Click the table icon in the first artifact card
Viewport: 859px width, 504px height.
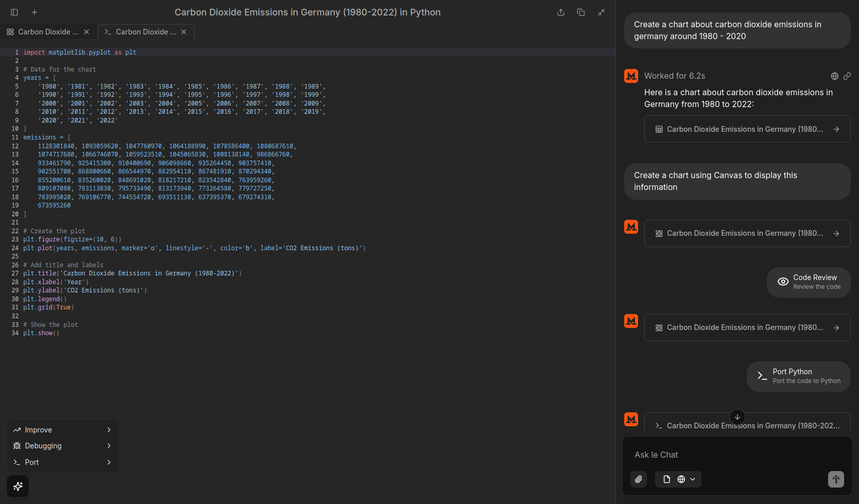659,129
